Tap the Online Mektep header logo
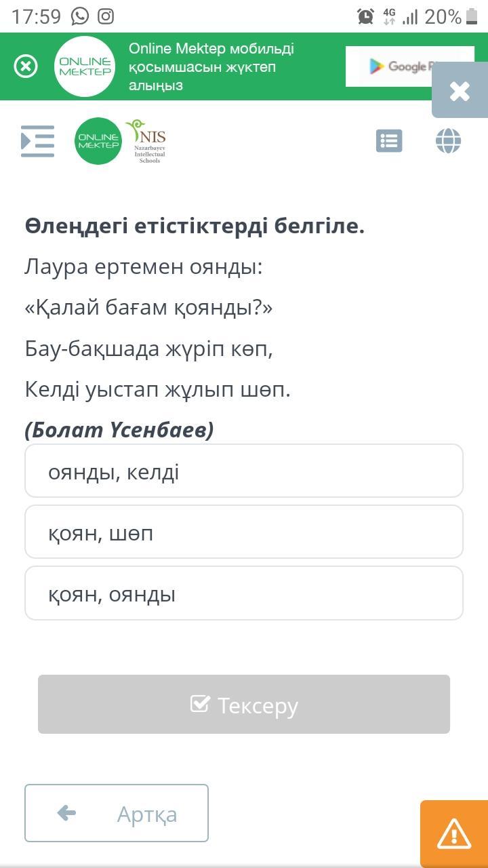This screenshot has height=868, width=488. point(98,141)
